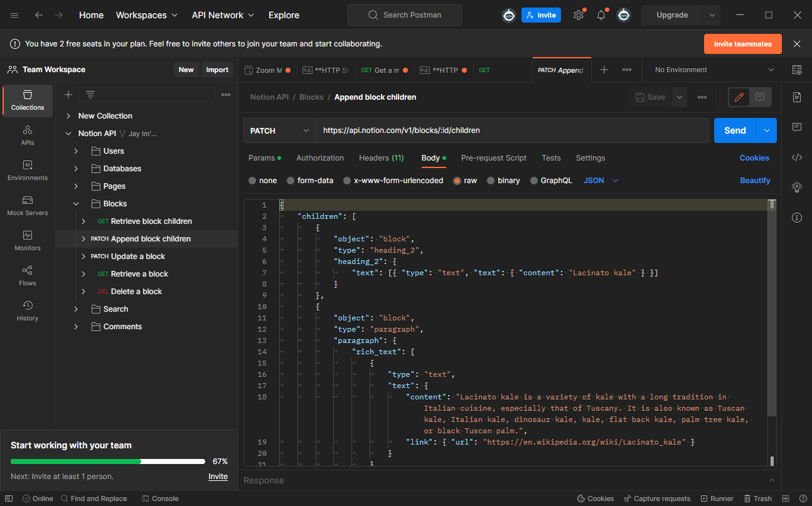This screenshot has height=506, width=812.
Task: Open Mock Servers in sidebar
Action: point(28,206)
